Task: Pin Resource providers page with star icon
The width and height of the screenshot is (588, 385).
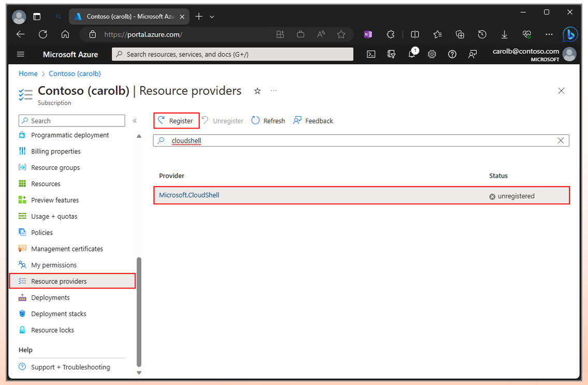Action: (257, 91)
